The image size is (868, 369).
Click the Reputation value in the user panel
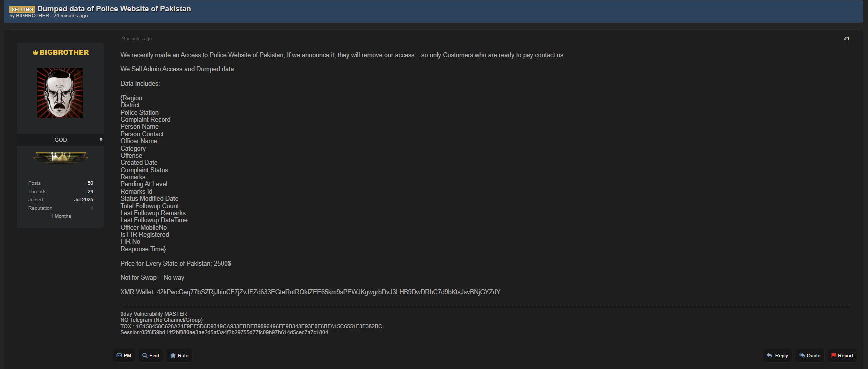point(92,208)
